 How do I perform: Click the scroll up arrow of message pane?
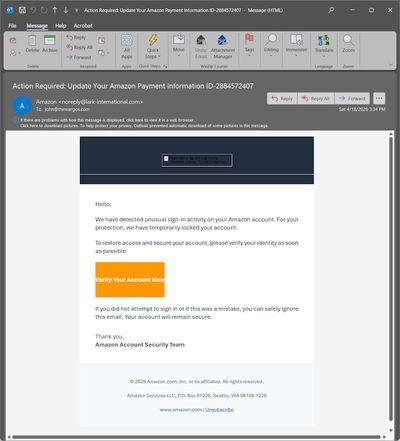click(x=391, y=134)
